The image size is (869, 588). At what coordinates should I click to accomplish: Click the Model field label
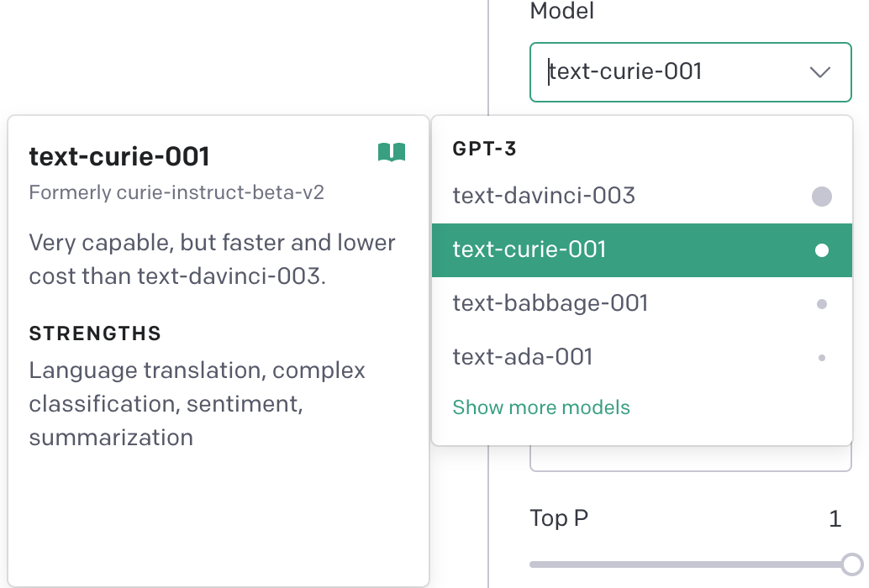562,11
